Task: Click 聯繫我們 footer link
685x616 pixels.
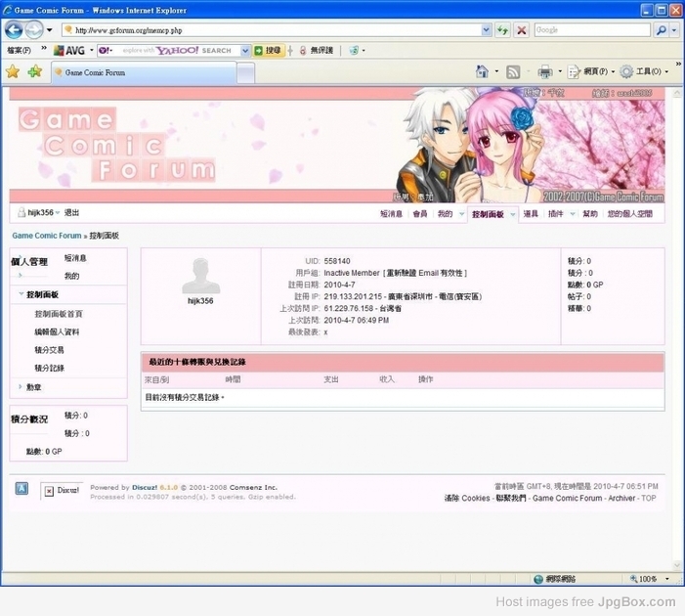Action: click(x=511, y=499)
